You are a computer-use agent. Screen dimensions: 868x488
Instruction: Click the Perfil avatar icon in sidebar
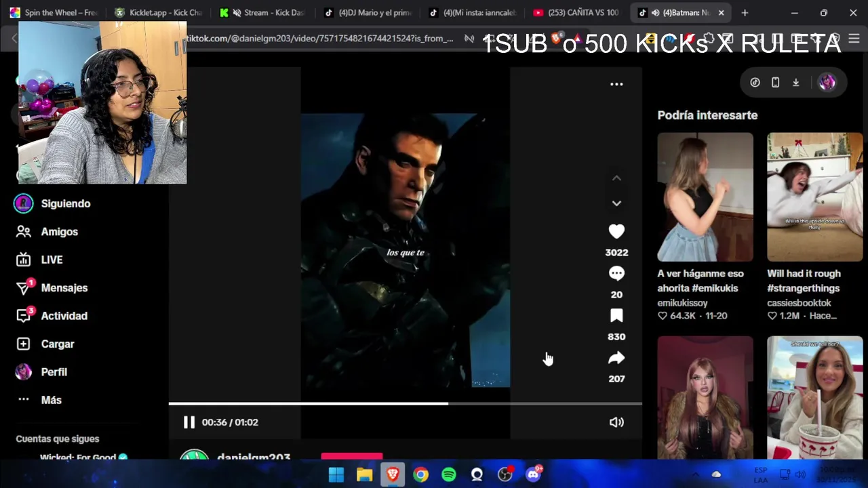pyautogui.click(x=24, y=372)
